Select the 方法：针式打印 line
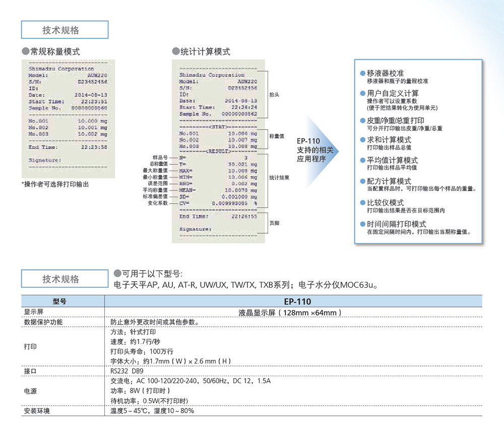Viewport: 504px width, 430px height. click(133, 332)
